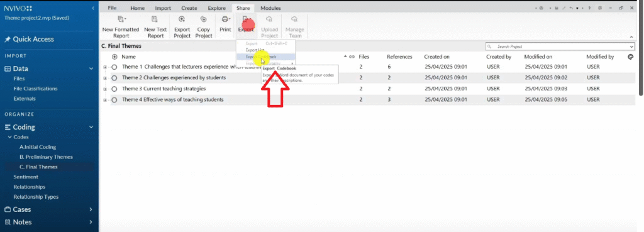Open A.Initial Coding folder
Screen dimensions: 644x232
pyautogui.click(x=38, y=147)
